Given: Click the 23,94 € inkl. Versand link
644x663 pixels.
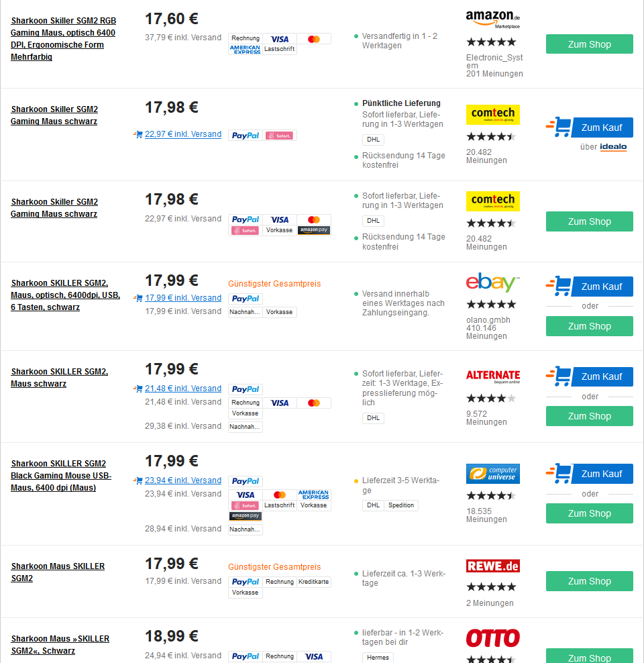Looking at the screenshot, I should (x=182, y=480).
